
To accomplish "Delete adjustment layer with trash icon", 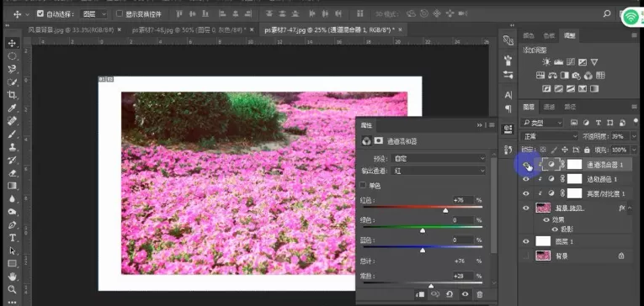I will pyautogui.click(x=479, y=294).
